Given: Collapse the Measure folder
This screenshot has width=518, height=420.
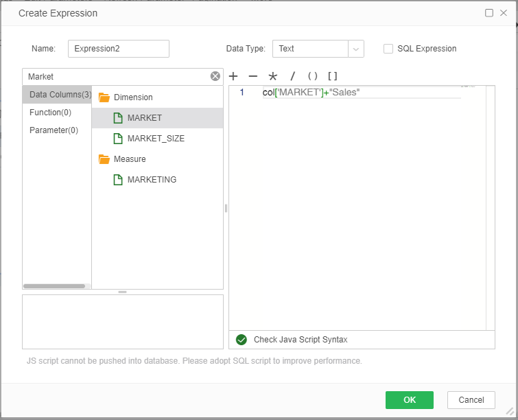Looking at the screenshot, I should pyautogui.click(x=104, y=159).
